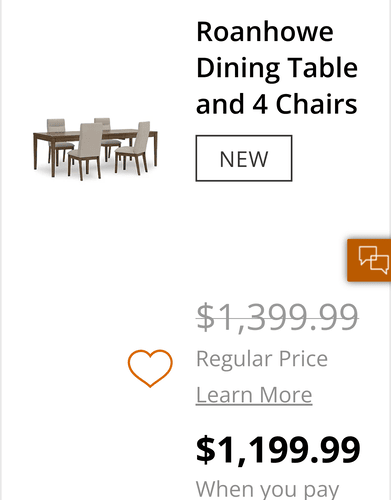Click the orange chat widget tab
This screenshot has width=391, height=500.
(x=369, y=260)
